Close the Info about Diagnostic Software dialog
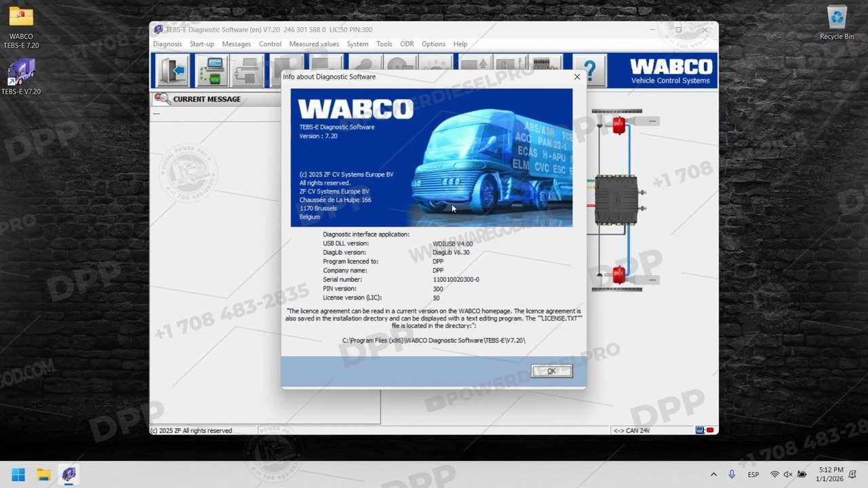This screenshot has width=868, height=488. (x=577, y=77)
